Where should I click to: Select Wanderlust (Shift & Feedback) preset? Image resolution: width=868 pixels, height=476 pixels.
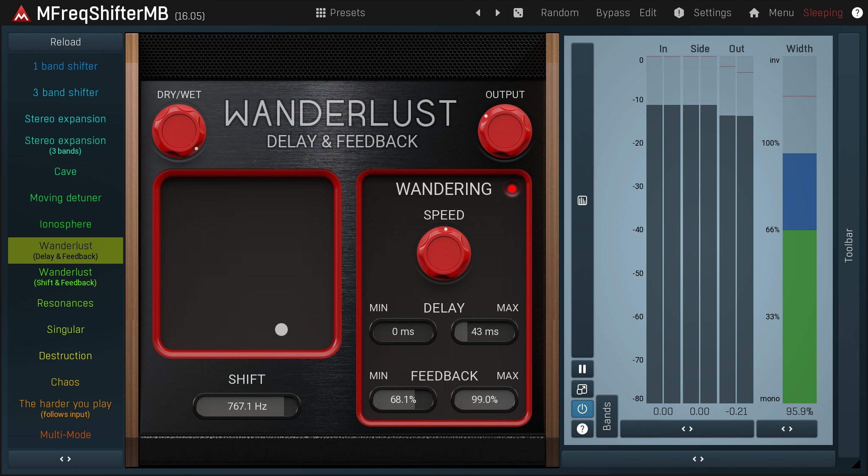tap(65, 277)
